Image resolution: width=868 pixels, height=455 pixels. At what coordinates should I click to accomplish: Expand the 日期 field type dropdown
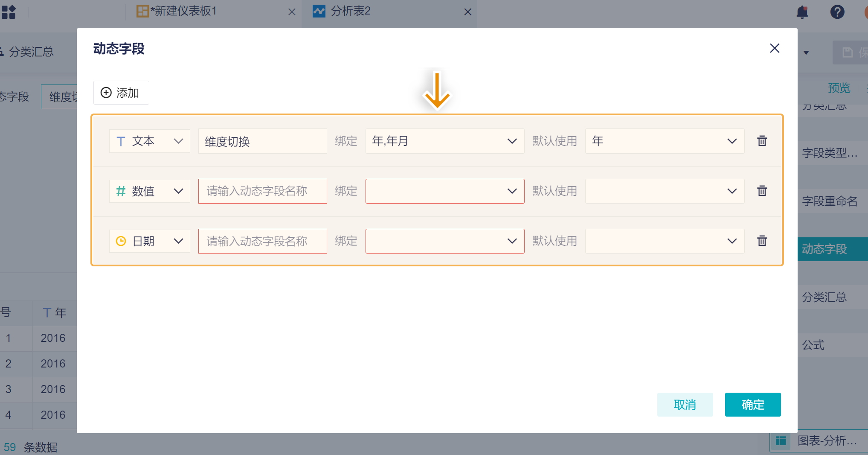click(x=149, y=241)
